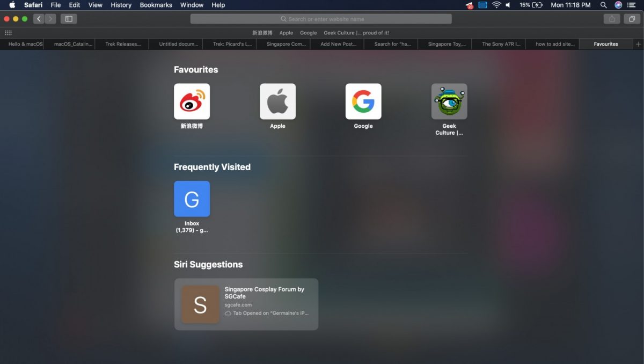644x364 pixels.
Task: Click the battery status indicator
Action: pos(531,5)
